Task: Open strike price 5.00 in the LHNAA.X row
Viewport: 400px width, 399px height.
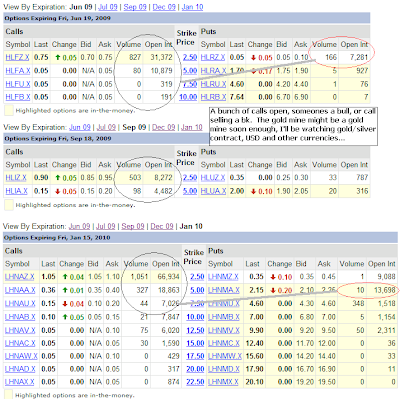Action: [x=197, y=290]
